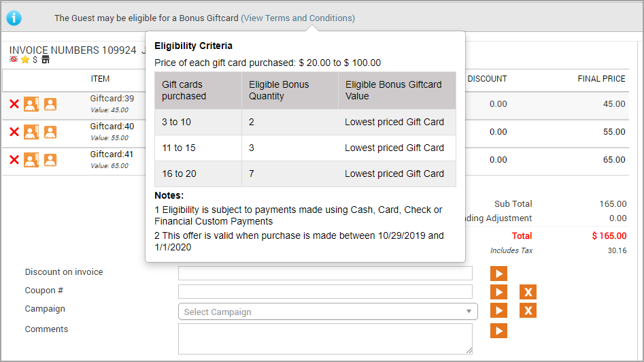Click the store icon under invoice number
The width and height of the screenshot is (644, 362).
tap(46, 60)
